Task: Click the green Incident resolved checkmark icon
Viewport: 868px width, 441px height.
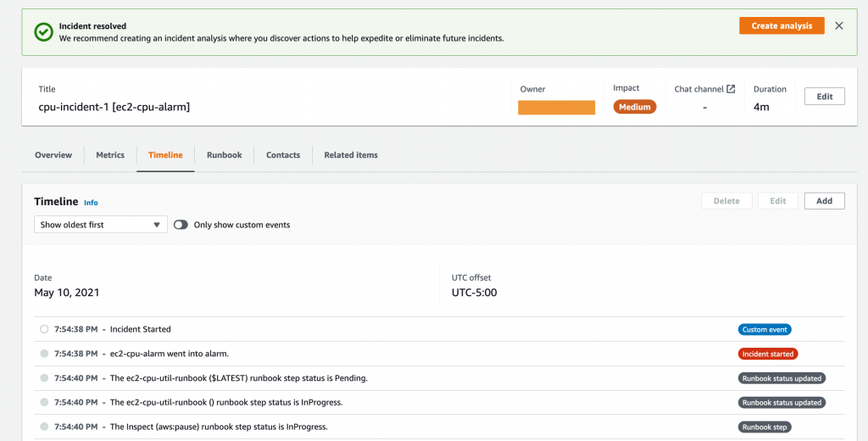Action: pos(43,32)
